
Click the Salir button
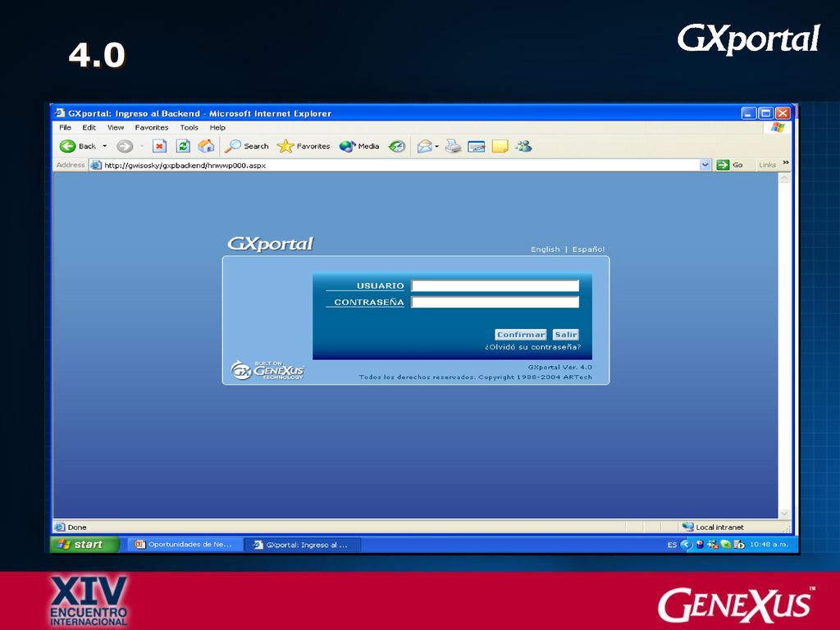566,335
